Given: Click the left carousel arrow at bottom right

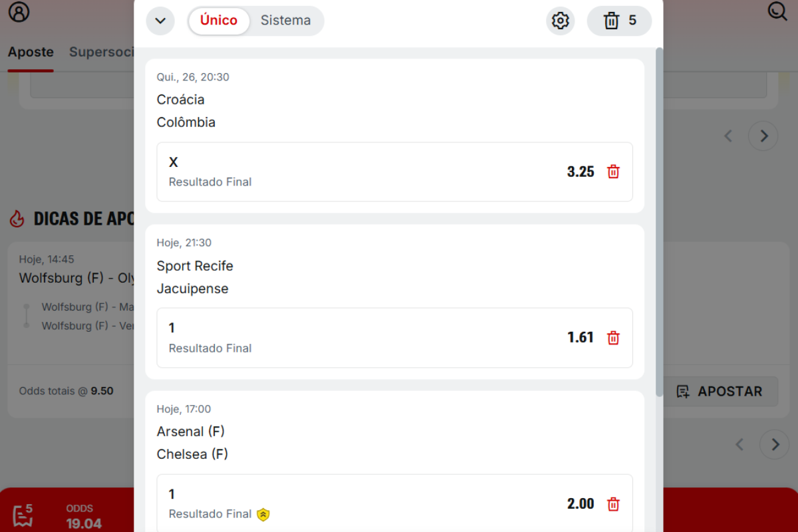Looking at the screenshot, I should (739, 444).
